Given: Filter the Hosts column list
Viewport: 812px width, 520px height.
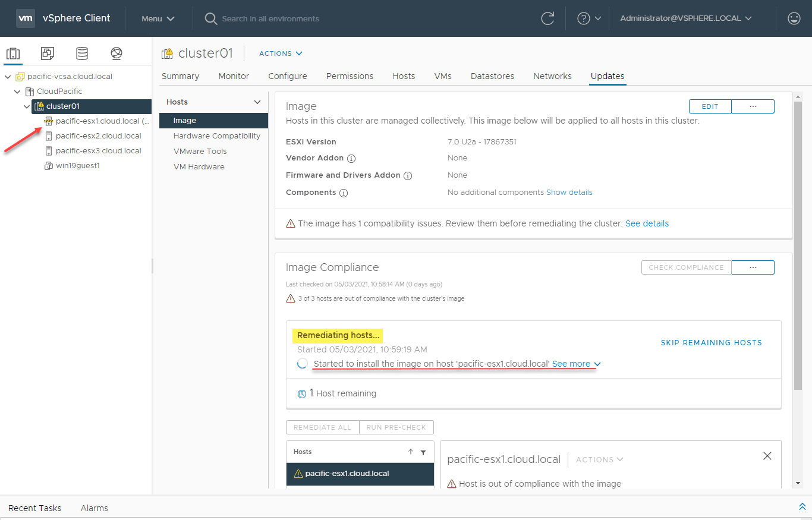Looking at the screenshot, I should 423,452.
